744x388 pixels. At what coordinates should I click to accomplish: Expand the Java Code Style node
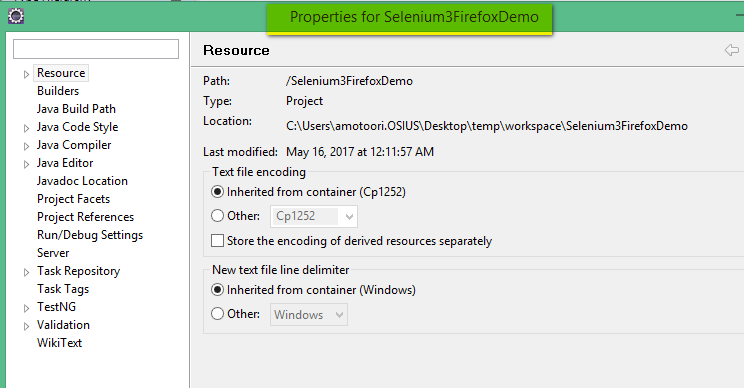click(x=27, y=128)
